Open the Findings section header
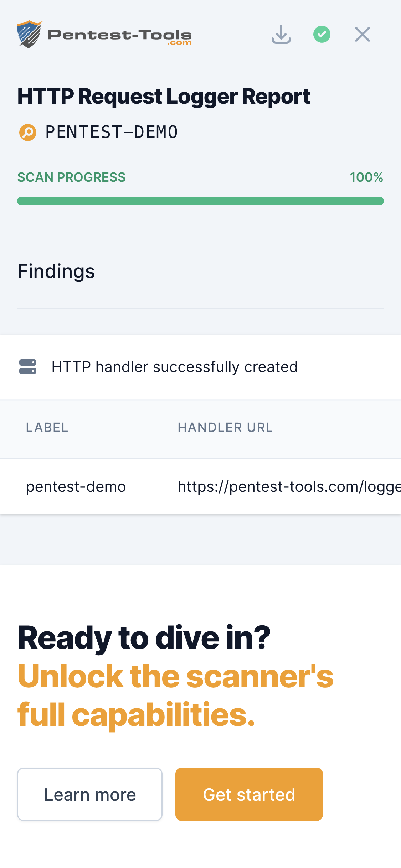 [x=56, y=271]
